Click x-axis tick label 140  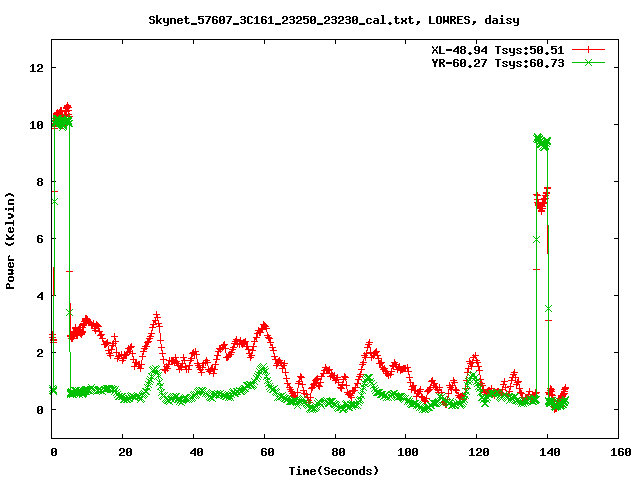[x=549, y=452]
